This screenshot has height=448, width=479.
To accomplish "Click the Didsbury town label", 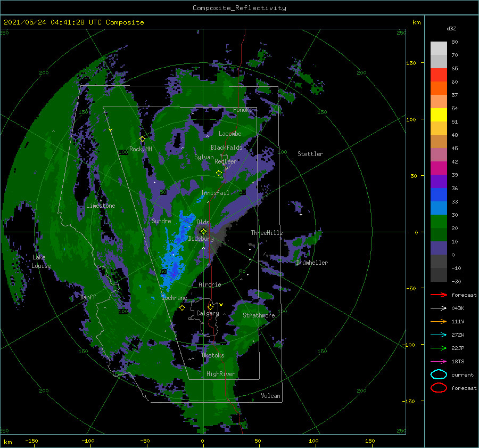I will (201, 239).
